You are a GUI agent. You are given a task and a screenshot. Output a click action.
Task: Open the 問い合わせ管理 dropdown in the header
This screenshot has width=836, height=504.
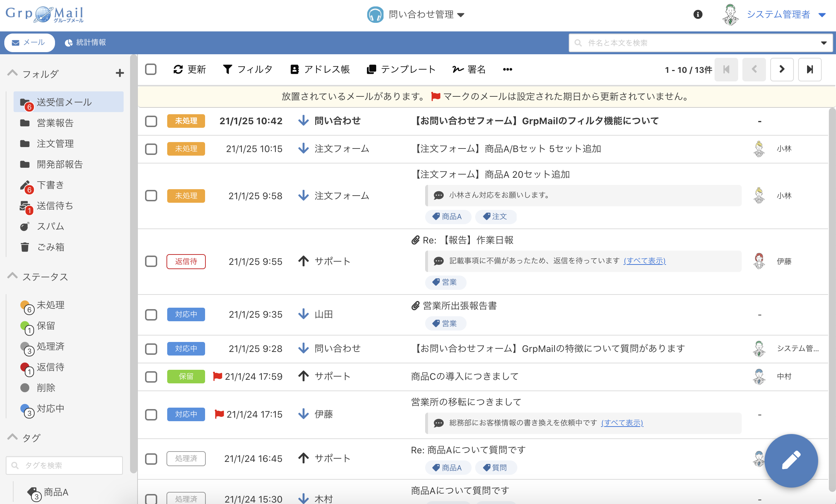pyautogui.click(x=416, y=15)
